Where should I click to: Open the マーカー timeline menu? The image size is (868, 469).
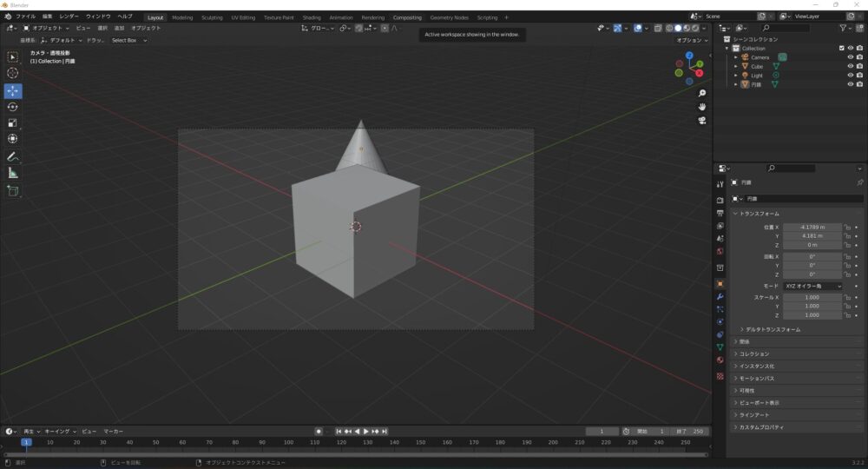coord(113,432)
